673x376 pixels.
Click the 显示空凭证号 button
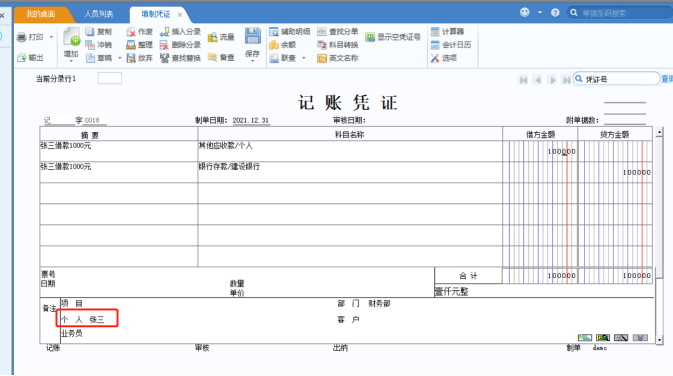pos(393,37)
